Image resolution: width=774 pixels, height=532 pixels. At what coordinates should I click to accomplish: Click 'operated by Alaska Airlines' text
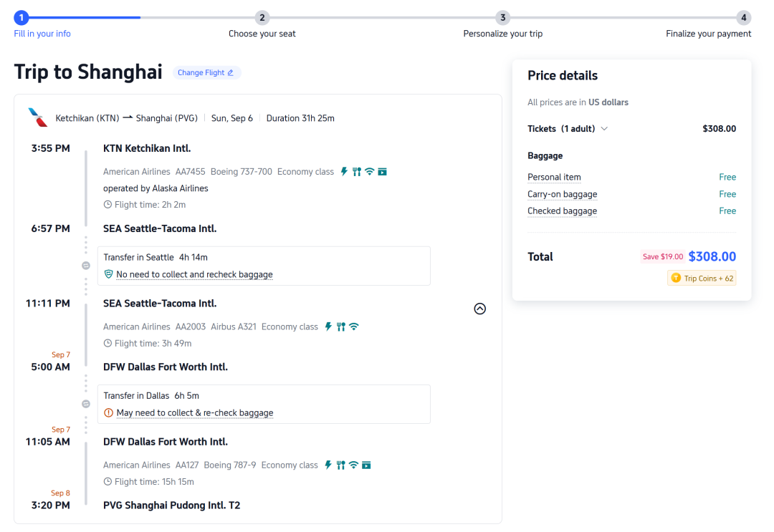coord(156,188)
